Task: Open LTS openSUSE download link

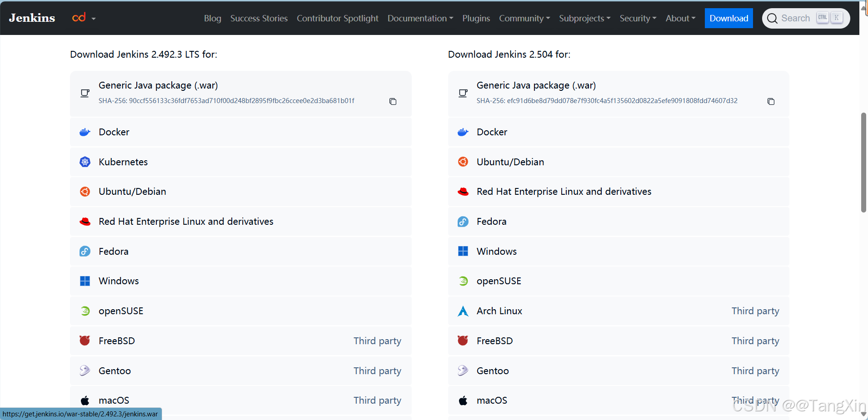Action: point(241,311)
